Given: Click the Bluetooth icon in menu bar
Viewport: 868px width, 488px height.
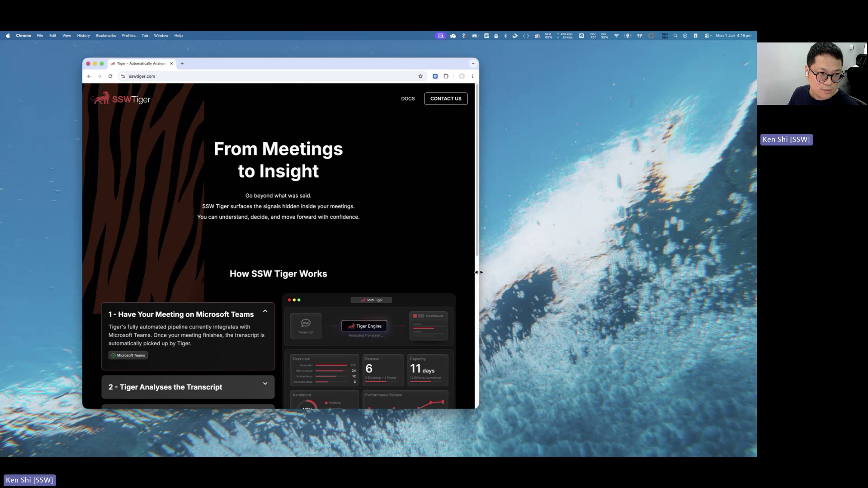Looking at the screenshot, I should pyautogui.click(x=505, y=36).
